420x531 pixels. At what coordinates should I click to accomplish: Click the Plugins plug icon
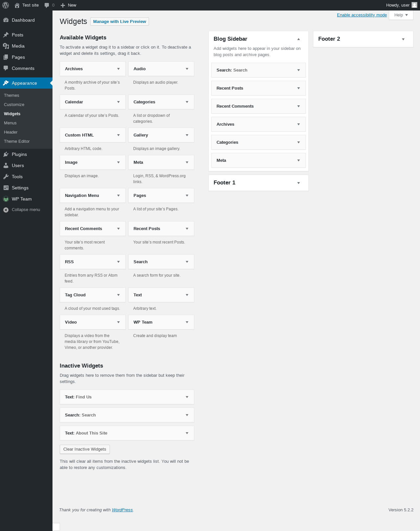6,154
